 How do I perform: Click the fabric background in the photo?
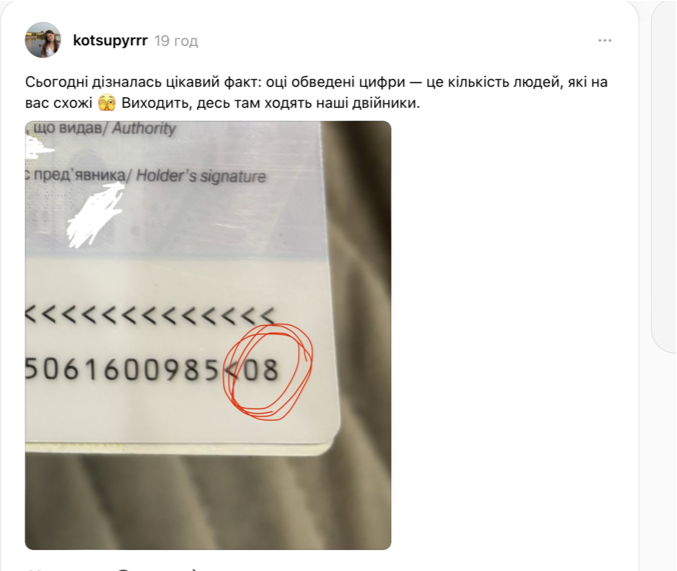[x=207, y=501]
